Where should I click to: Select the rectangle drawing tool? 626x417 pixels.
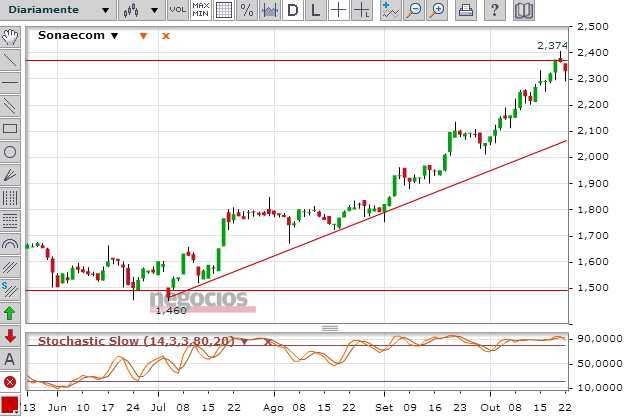(10, 129)
